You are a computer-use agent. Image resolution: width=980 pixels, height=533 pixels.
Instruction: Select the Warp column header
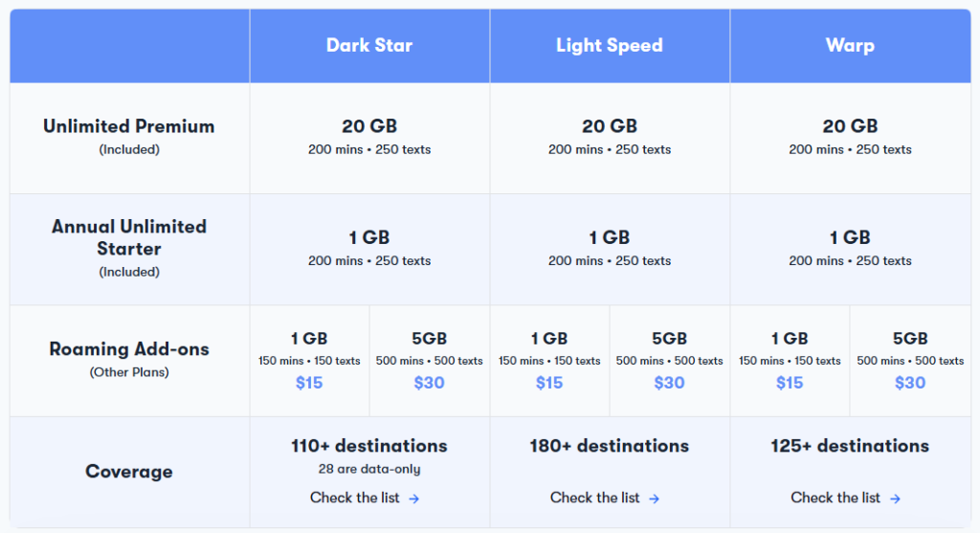click(850, 46)
